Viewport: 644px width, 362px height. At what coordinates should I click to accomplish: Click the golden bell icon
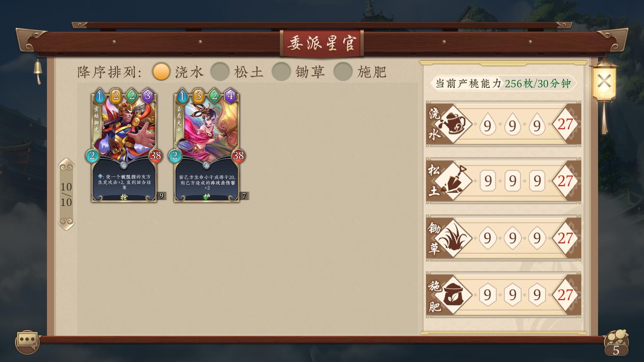tap(38, 71)
